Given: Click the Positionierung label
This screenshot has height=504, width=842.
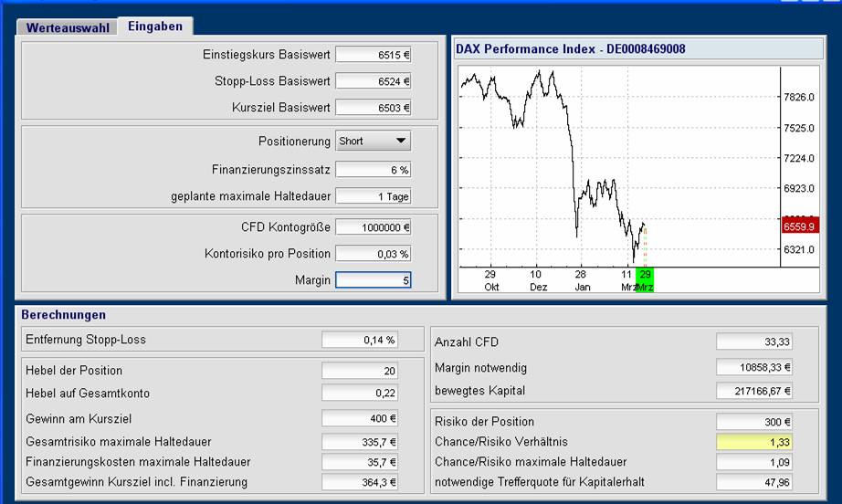Looking at the screenshot, I should [294, 142].
